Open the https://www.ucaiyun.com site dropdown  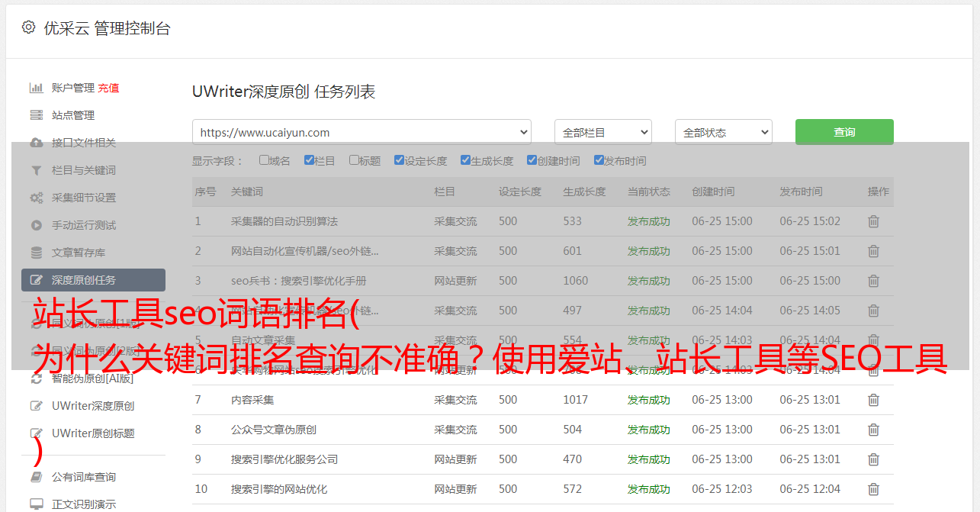[x=361, y=132]
